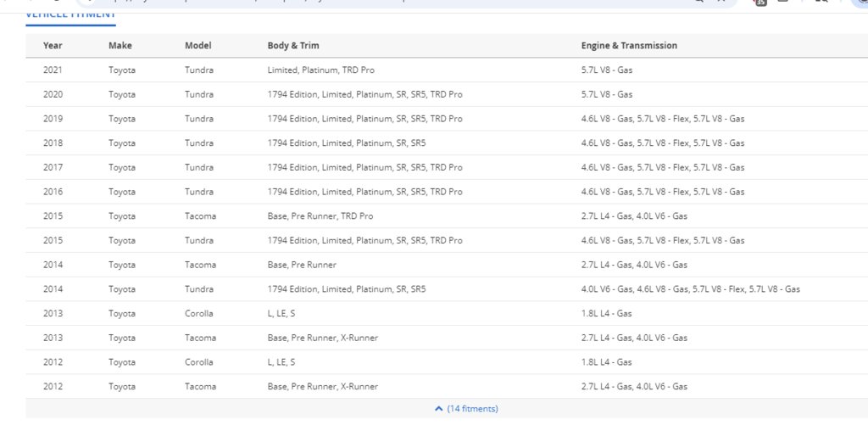Click Tundra model in the 2015 row
The image size is (868, 431).
tap(199, 240)
